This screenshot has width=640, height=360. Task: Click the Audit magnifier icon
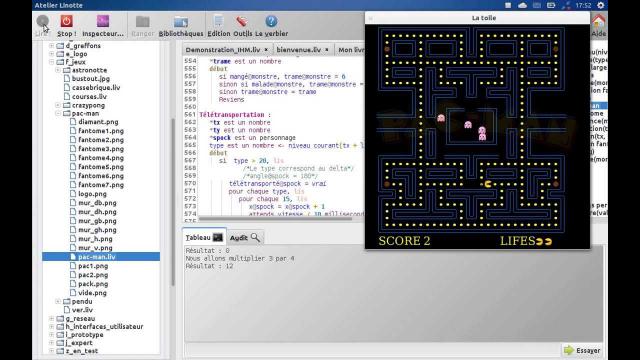[x=255, y=237]
